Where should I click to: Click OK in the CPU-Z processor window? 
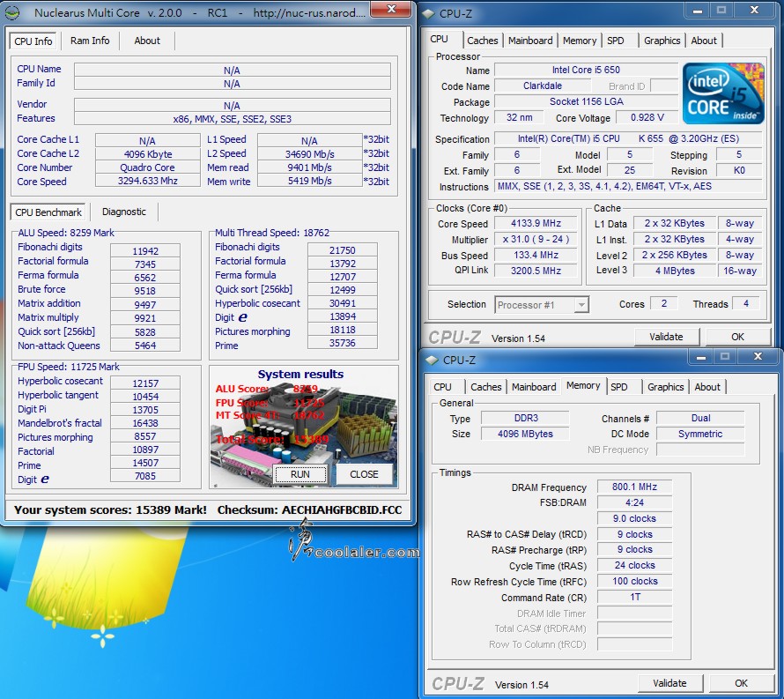pos(737,337)
